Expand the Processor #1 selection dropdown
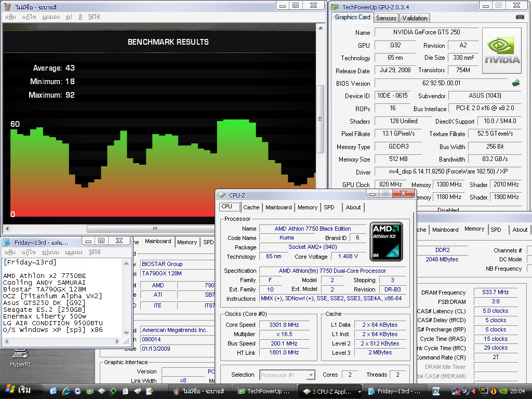Viewport: 532px width, 399px height. [310, 375]
